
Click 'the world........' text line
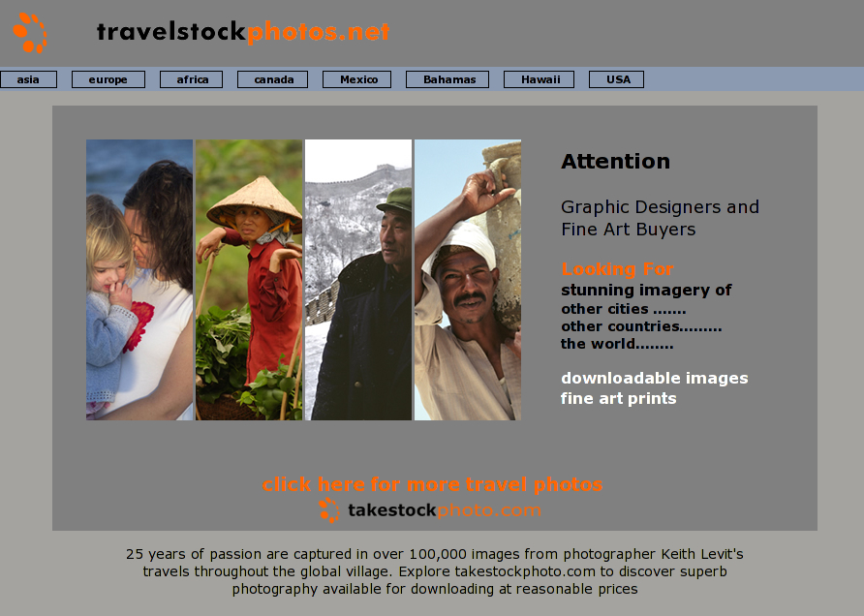coord(617,344)
